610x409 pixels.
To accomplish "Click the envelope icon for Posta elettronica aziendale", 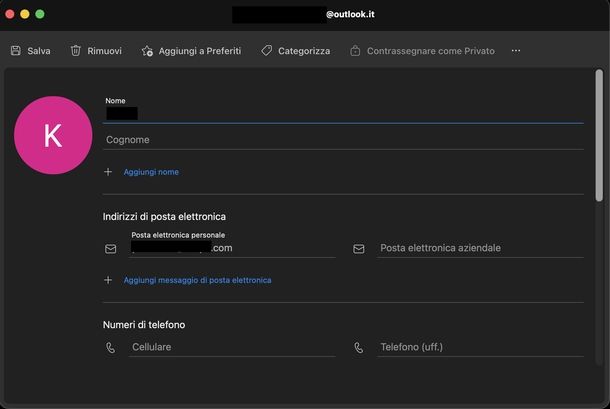I will 359,249.
